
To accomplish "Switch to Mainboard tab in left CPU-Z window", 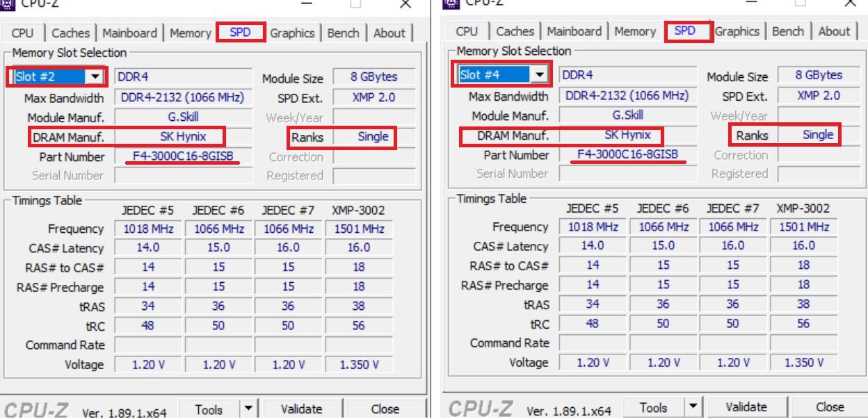I will pyautogui.click(x=130, y=33).
